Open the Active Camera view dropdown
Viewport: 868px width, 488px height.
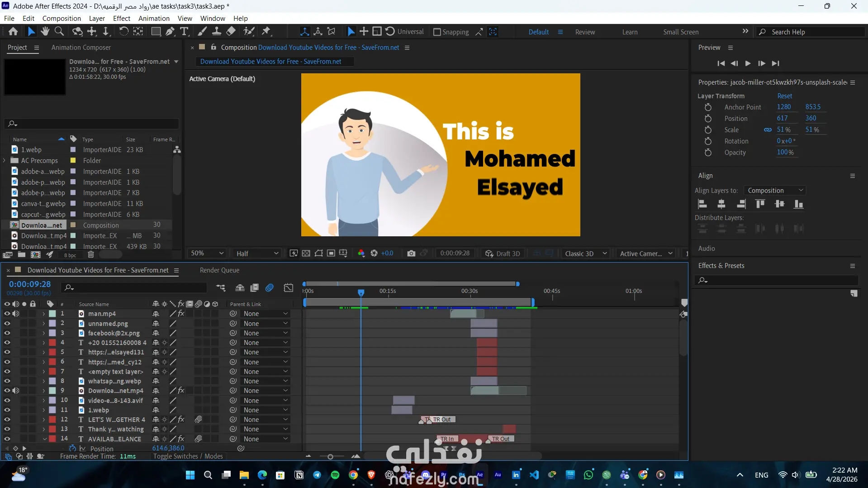(646, 254)
